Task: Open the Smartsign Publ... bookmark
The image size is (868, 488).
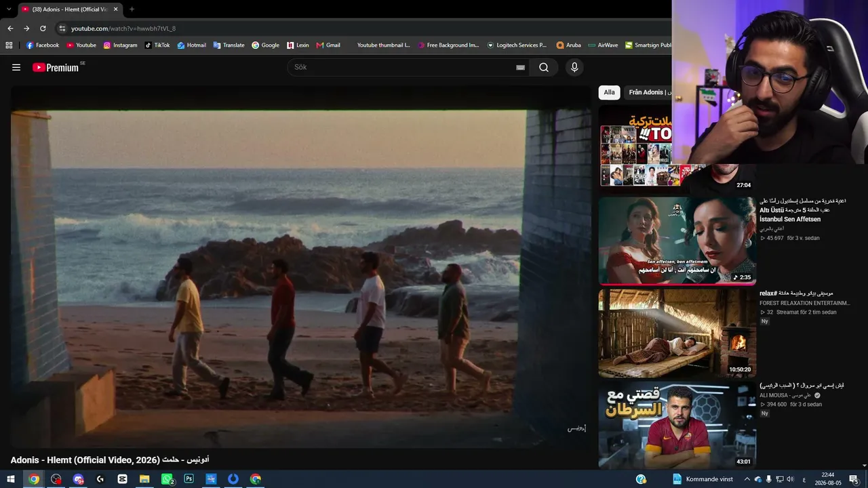Action: coord(648,45)
